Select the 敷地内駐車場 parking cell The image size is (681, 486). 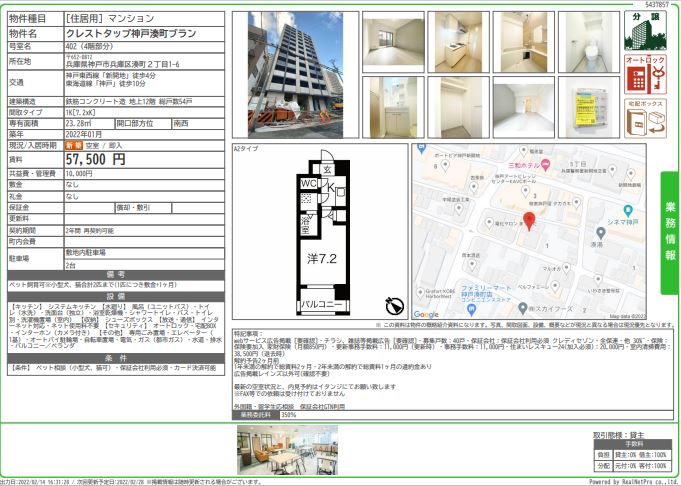coord(144,253)
